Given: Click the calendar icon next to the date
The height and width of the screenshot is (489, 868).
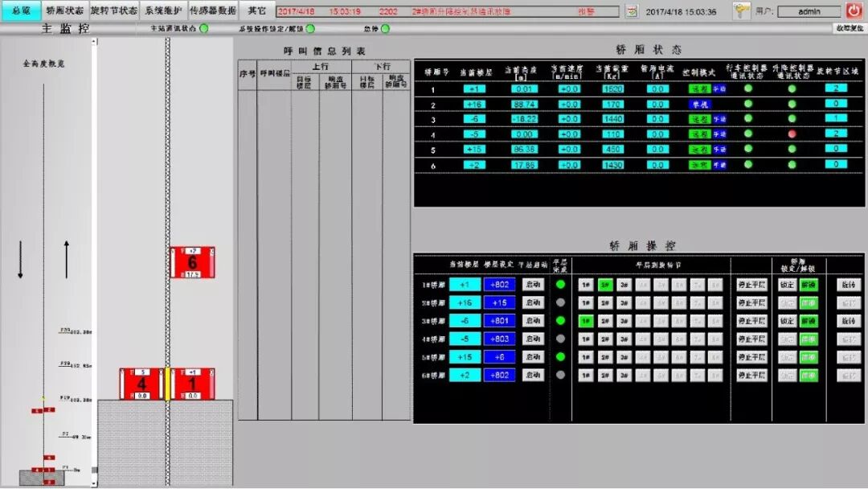Looking at the screenshot, I should 632,12.
